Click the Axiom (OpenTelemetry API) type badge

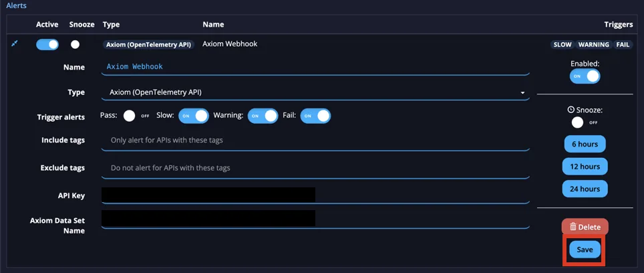coord(148,44)
